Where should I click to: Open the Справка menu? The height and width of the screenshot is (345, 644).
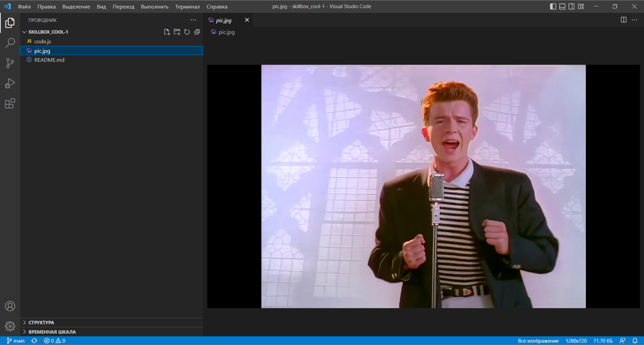pyautogui.click(x=217, y=6)
